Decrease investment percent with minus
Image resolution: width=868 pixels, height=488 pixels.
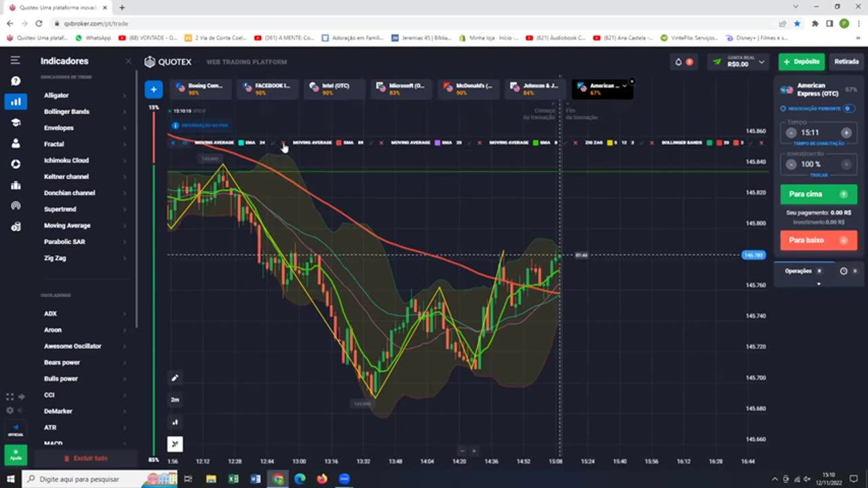tap(791, 164)
